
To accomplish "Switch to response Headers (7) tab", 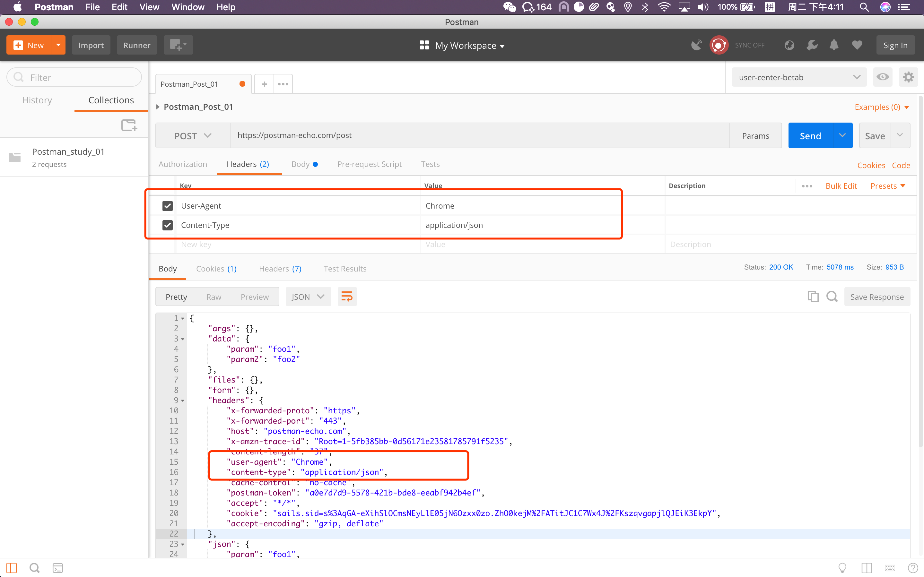I will [x=280, y=269].
